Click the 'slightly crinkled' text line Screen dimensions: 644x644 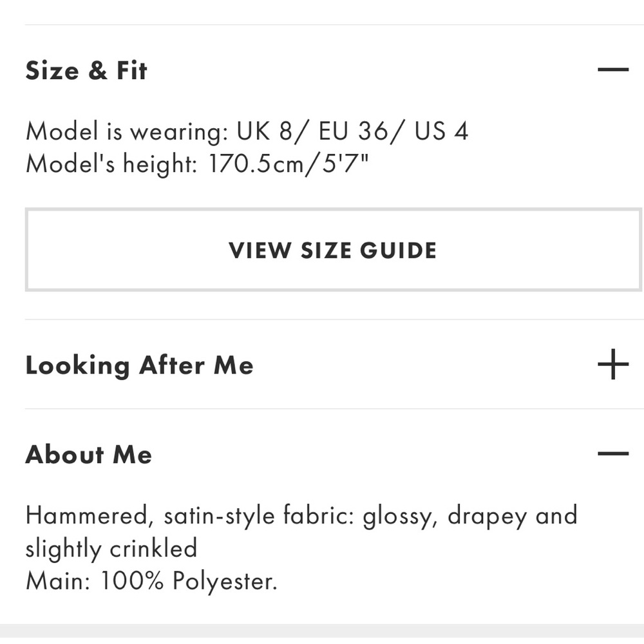(x=111, y=548)
